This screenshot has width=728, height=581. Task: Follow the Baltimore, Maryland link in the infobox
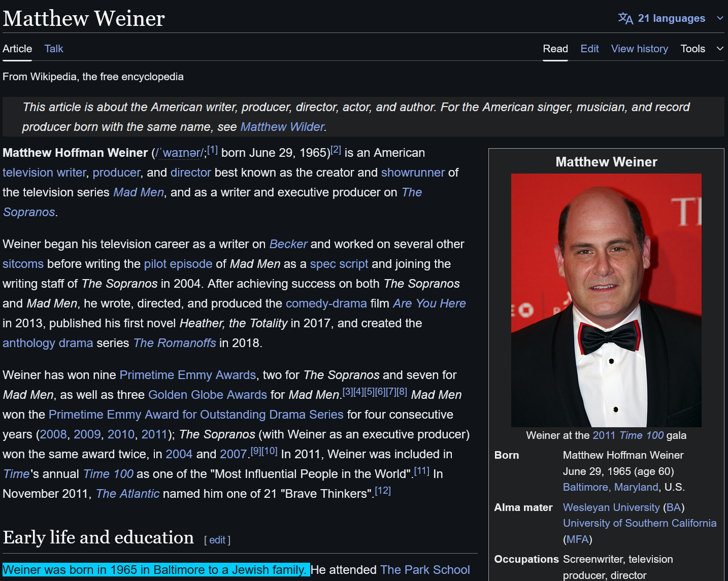(611, 487)
